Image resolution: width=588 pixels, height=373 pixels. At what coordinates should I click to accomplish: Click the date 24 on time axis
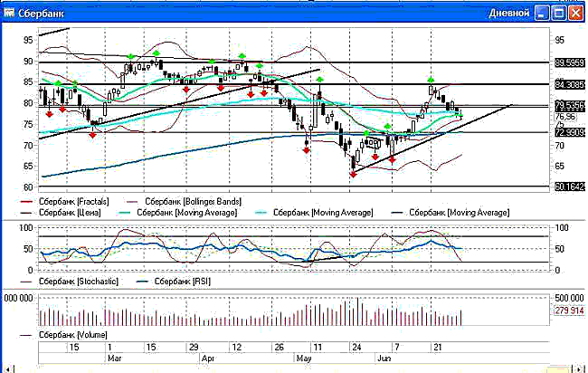pyautogui.click(x=356, y=347)
